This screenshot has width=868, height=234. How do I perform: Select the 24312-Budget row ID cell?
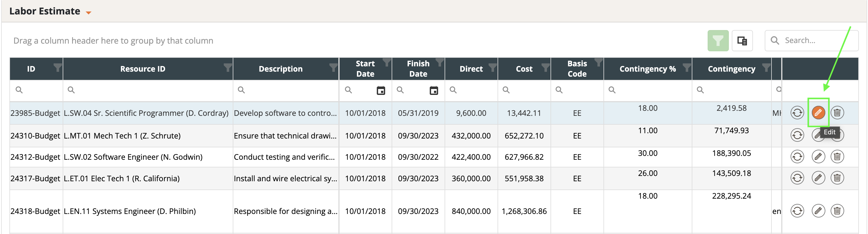(x=35, y=157)
